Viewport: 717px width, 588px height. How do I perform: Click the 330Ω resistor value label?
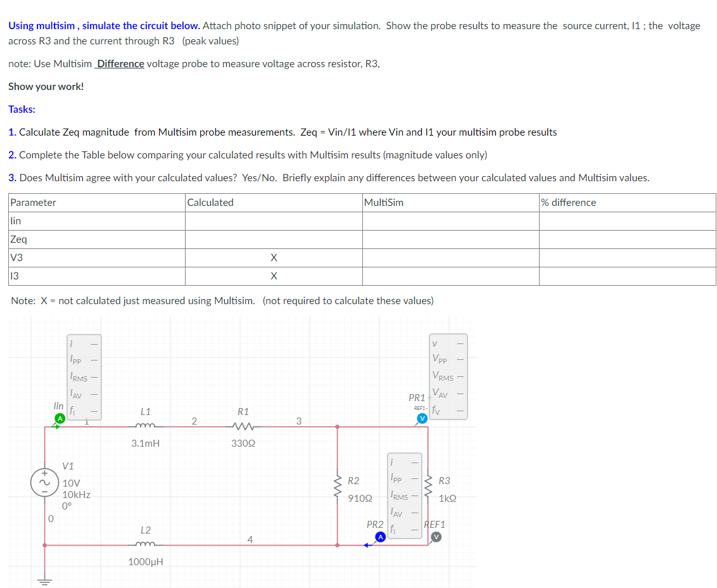[x=243, y=443]
